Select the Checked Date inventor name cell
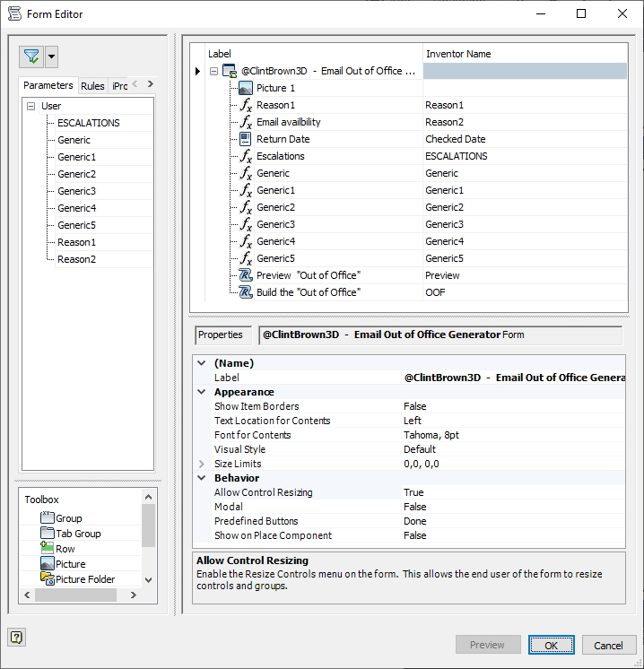This screenshot has width=644, height=669. point(525,139)
